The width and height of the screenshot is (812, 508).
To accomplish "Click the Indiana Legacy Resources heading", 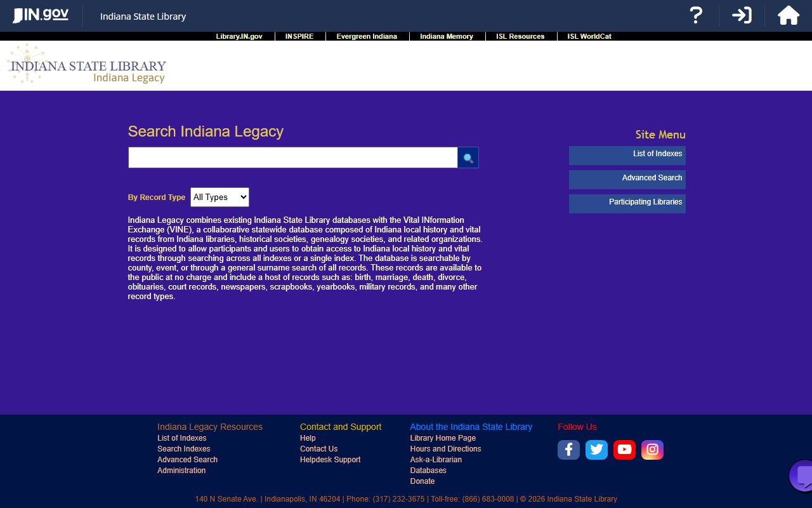I will coord(210,427).
